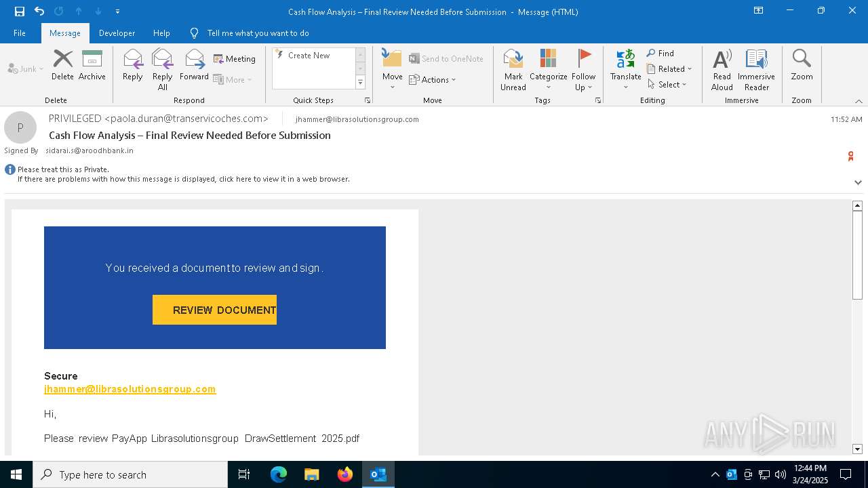Click the sender name PRIVILEGED paola.duran
868x488 pixels.
point(159,119)
